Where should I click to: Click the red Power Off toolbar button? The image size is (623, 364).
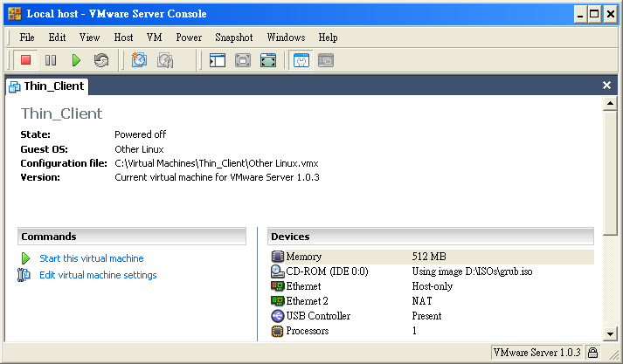[x=26, y=60]
